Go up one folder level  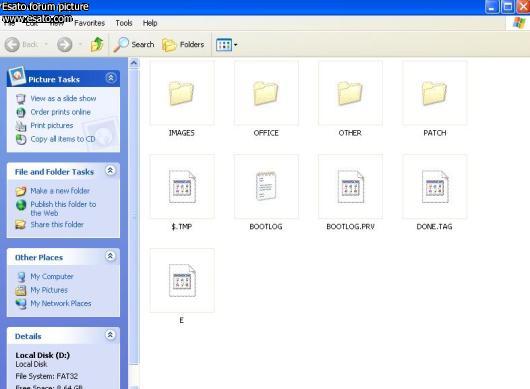click(x=97, y=44)
